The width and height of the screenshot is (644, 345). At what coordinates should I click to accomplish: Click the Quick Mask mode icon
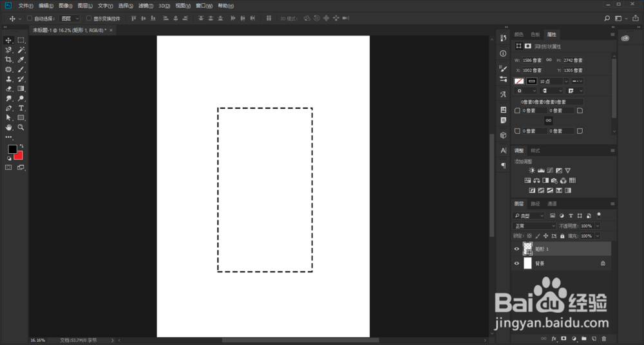pyautogui.click(x=8, y=167)
